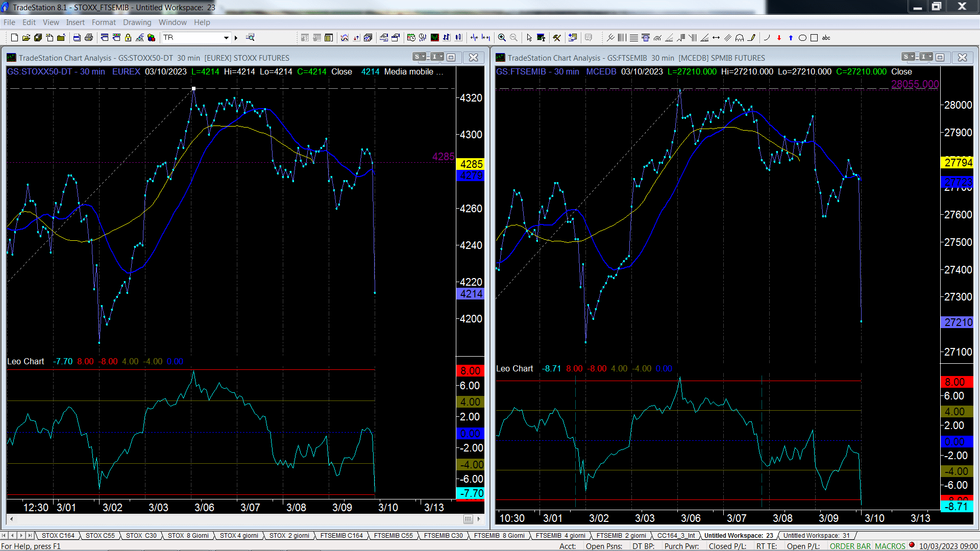
Task: Click the Print icon
Action: tap(88, 38)
